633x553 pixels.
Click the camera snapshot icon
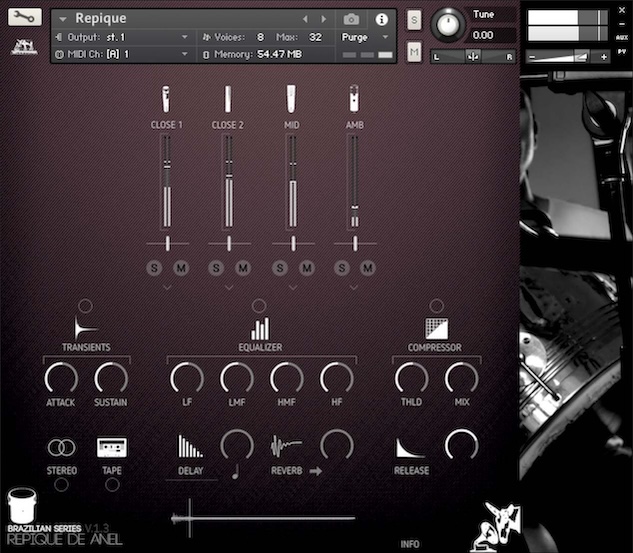pos(352,19)
